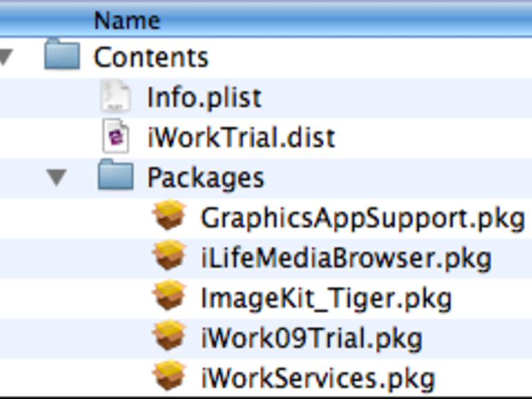Collapse the Packages folder disclosure triangle
This screenshot has width=532, height=399.
coord(59,177)
